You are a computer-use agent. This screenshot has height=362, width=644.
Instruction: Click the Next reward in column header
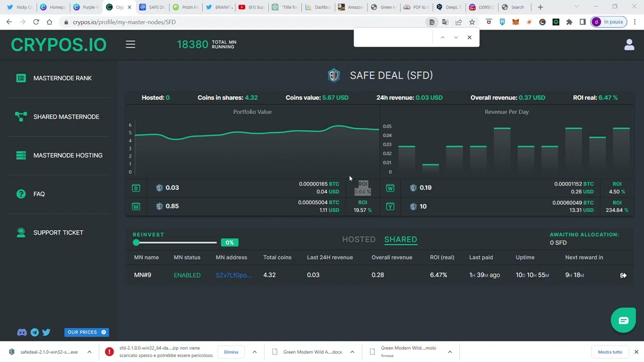584,257
